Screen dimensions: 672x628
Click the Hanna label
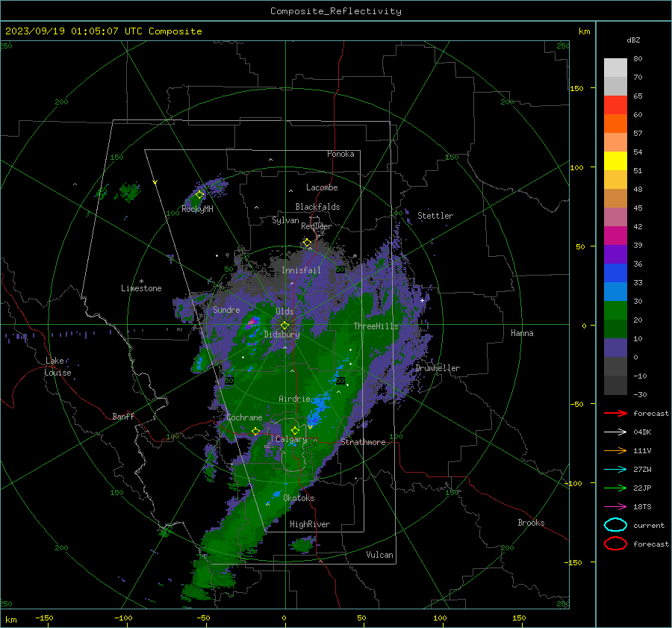522,333
